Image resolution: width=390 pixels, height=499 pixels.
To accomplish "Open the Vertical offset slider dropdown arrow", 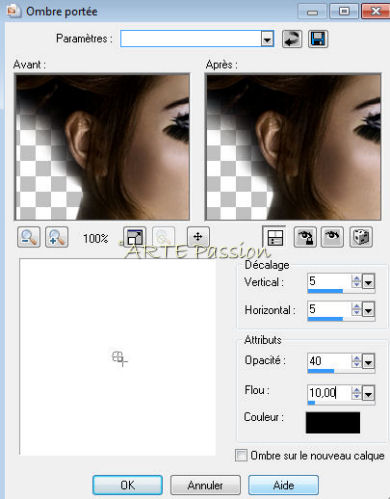I will point(369,282).
